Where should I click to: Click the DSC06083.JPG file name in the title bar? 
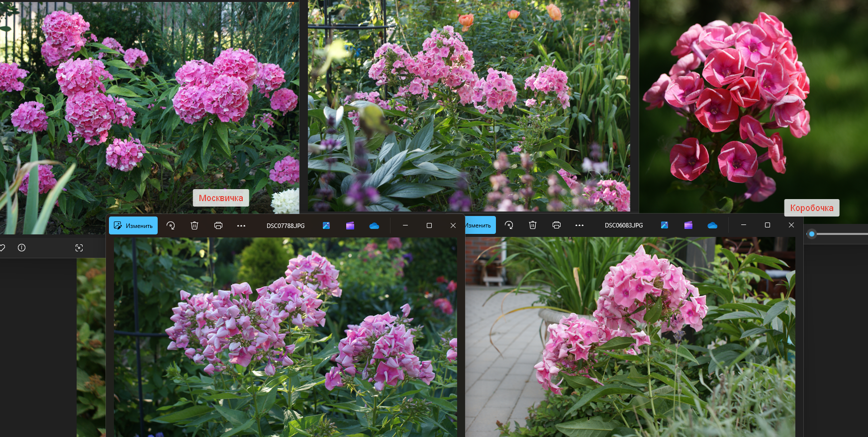click(624, 225)
